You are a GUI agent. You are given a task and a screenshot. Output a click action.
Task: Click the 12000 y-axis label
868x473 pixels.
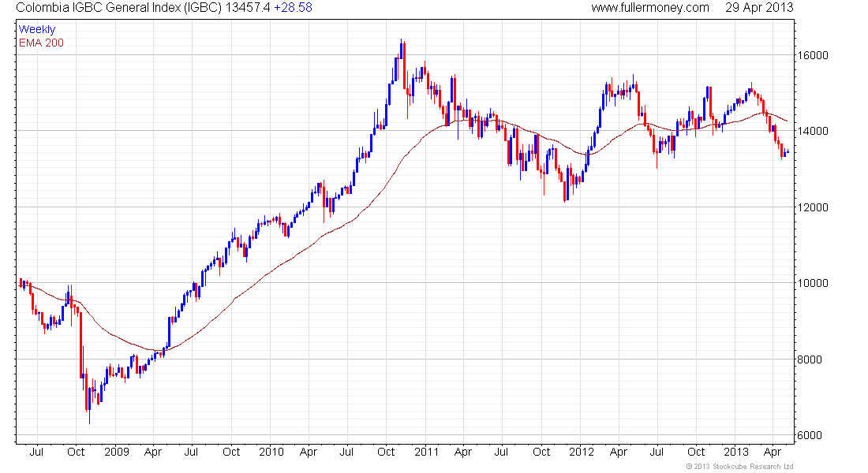pyautogui.click(x=813, y=207)
